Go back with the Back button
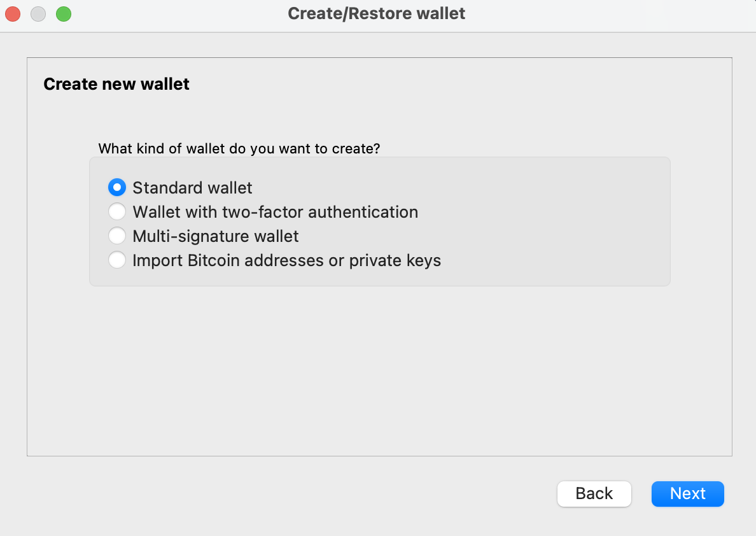Screen dimensions: 756x536 click(594, 493)
